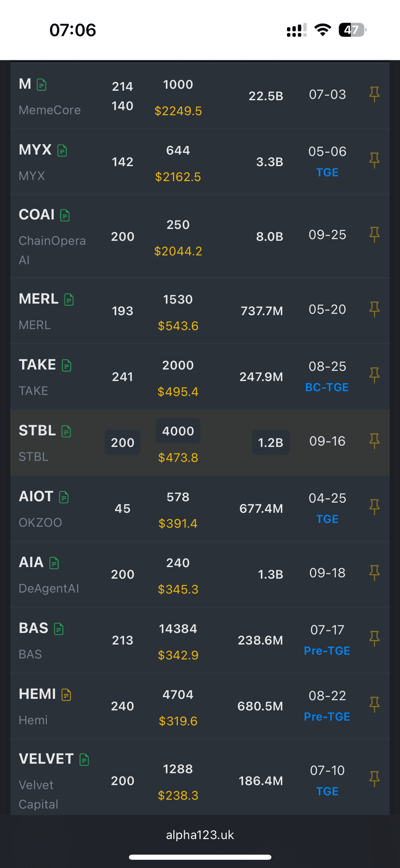Open the yellow document icon next to HEMI
The width and height of the screenshot is (400, 868).
pos(66,695)
